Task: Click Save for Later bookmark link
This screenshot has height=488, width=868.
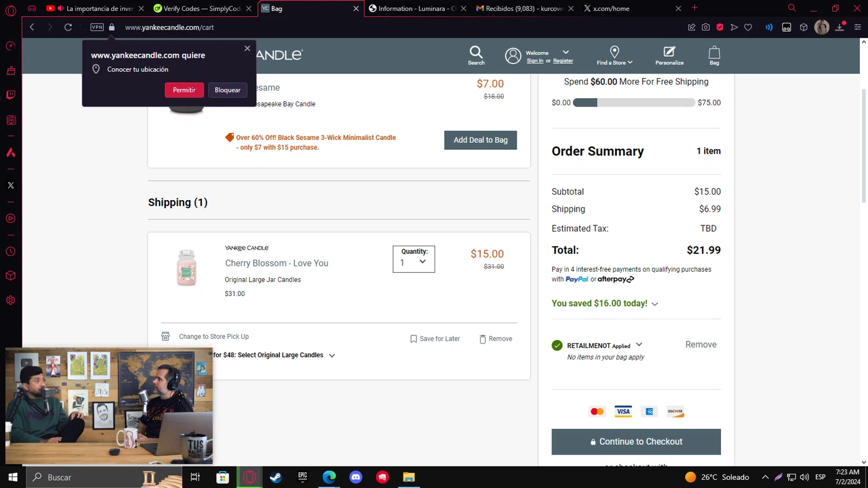Action: coord(435,339)
